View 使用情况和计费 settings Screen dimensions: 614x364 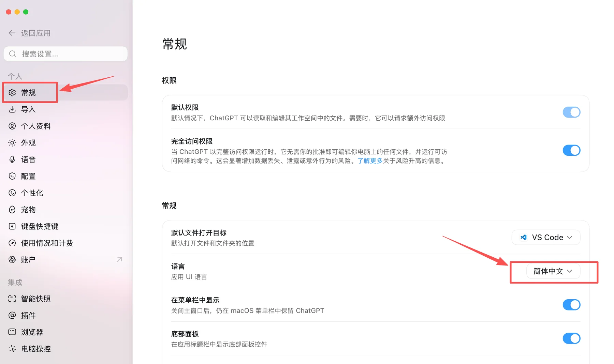tap(65, 243)
